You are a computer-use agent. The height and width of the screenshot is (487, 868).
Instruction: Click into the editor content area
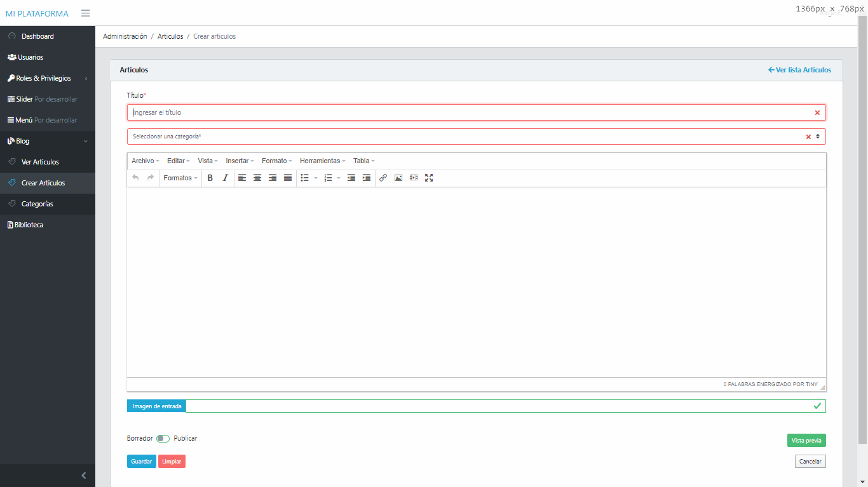[477, 283]
